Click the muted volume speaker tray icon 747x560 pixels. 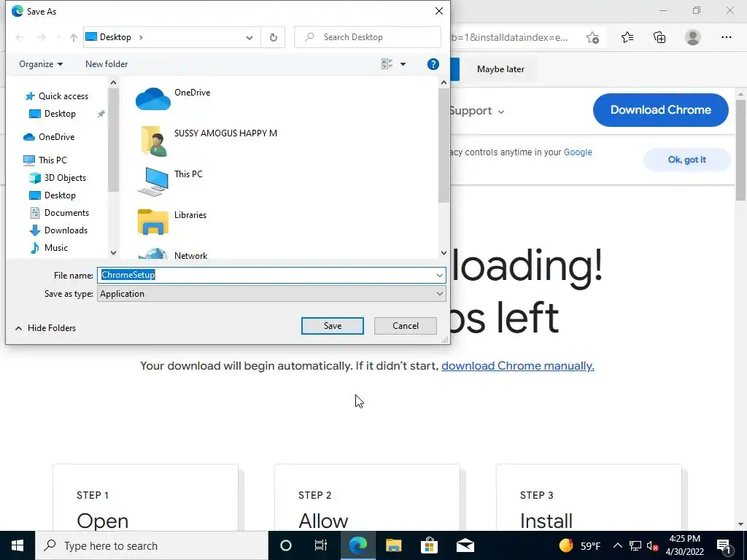pos(652,545)
